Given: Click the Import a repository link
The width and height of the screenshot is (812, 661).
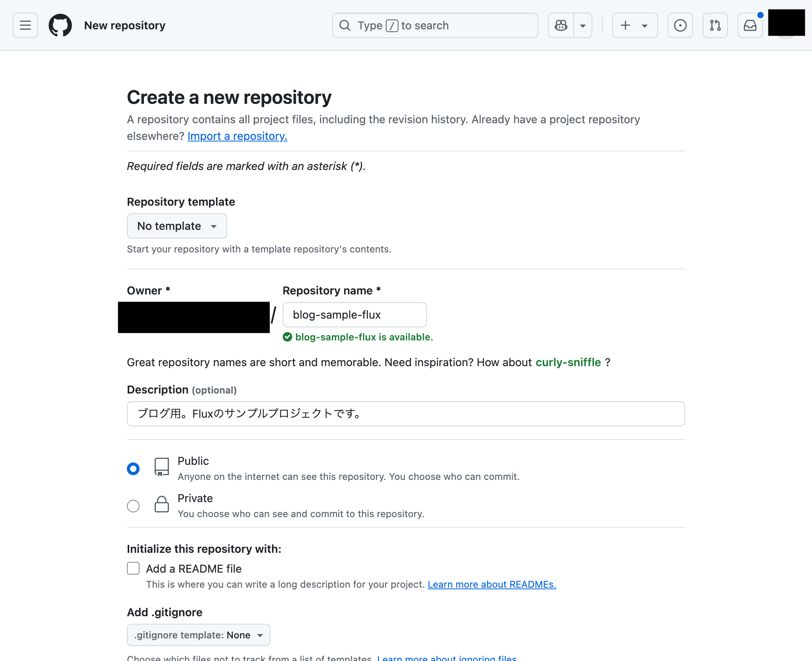Looking at the screenshot, I should pyautogui.click(x=237, y=136).
